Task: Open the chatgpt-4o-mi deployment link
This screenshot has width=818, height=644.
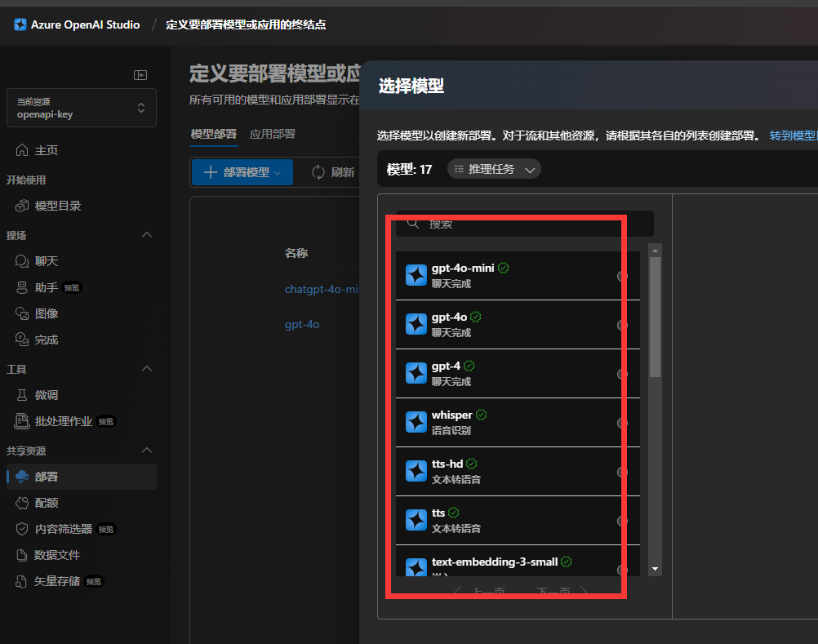Action: pyautogui.click(x=322, y=289)
